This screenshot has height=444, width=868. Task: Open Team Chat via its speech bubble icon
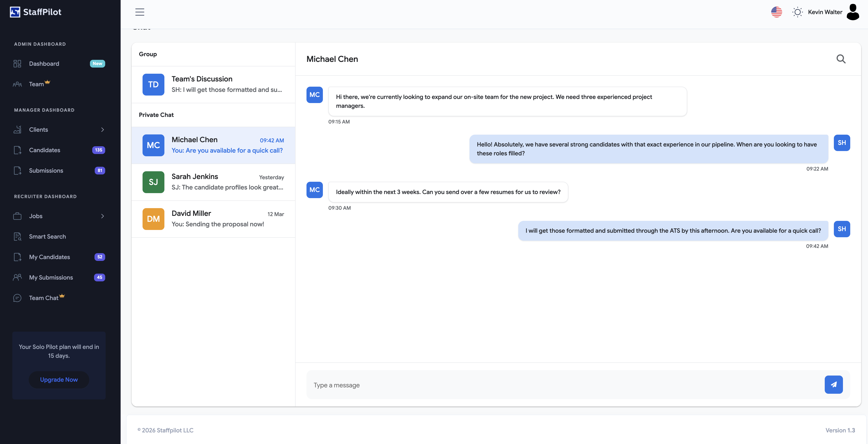pyautogui.click(x=18, y=298)
